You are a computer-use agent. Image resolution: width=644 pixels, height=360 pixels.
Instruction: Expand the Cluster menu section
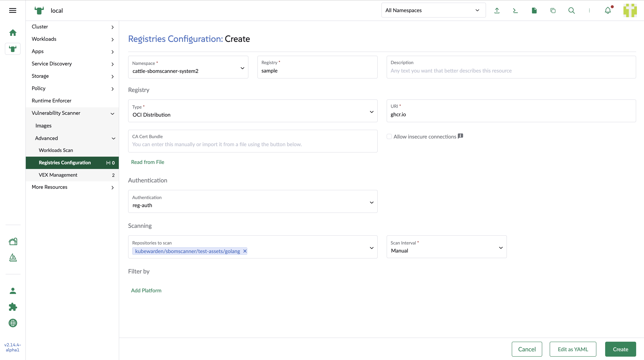[x=72, y=27]
